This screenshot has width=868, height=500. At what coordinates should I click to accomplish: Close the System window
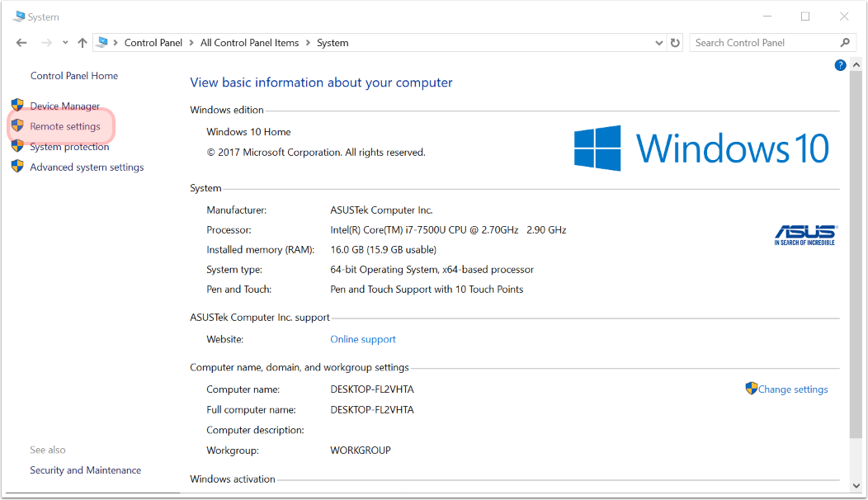click(x=844, y=17)
